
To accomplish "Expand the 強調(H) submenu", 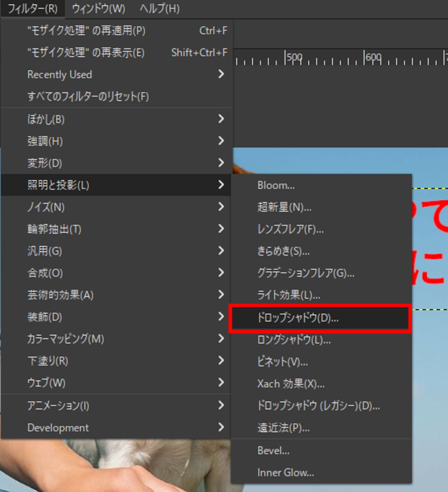I will pos(45,141).
